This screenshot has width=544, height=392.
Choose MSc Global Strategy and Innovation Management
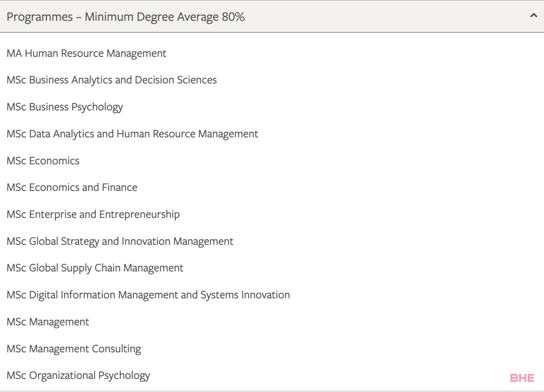click(x=120, y=241)
